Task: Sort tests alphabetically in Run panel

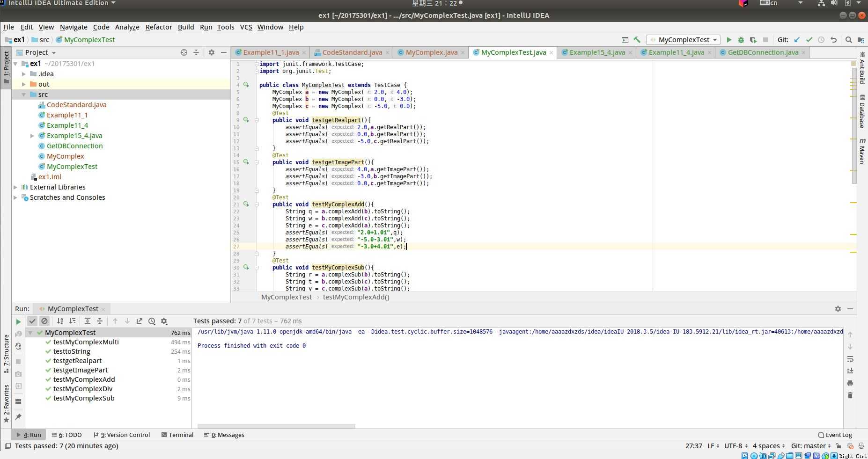Action: coord(60,321)
